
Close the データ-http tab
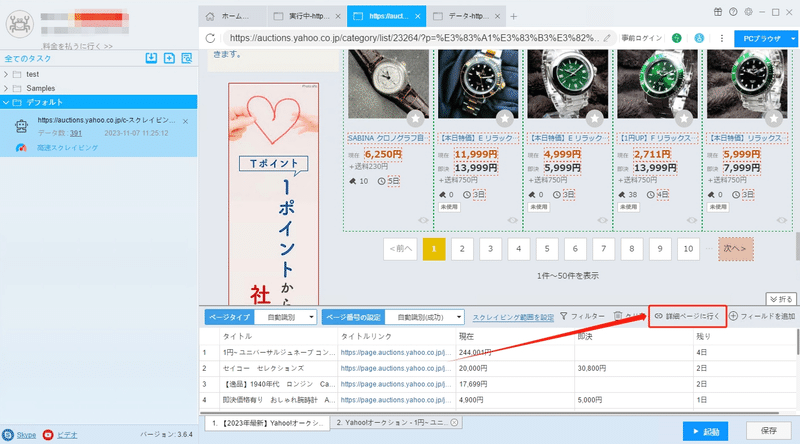tap(497, 16)
